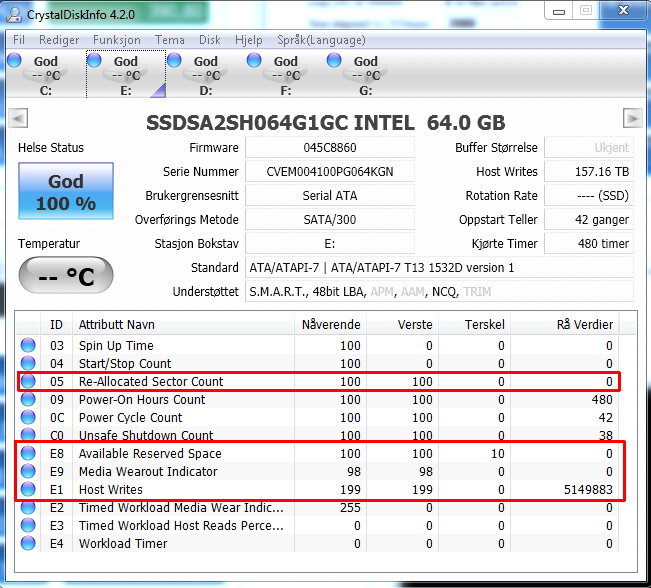
Task: Select the G: drive tab
Action: point(366,74)
